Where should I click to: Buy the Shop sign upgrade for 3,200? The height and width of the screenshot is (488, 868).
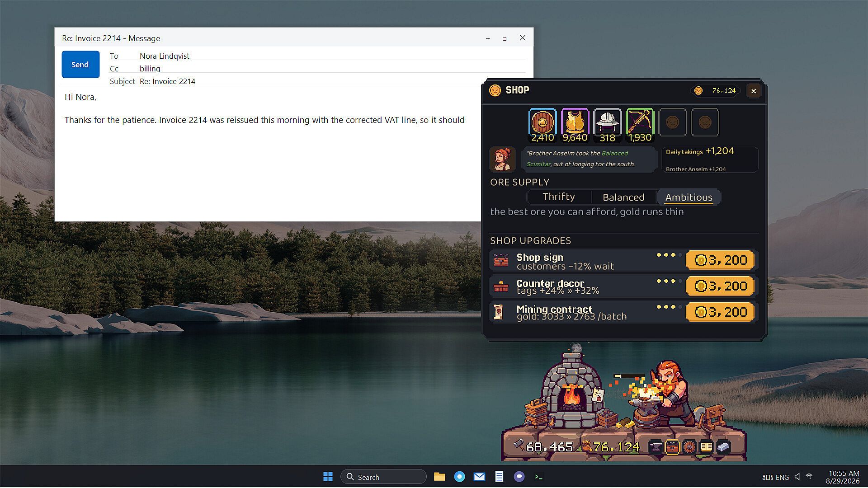(720, 260)
